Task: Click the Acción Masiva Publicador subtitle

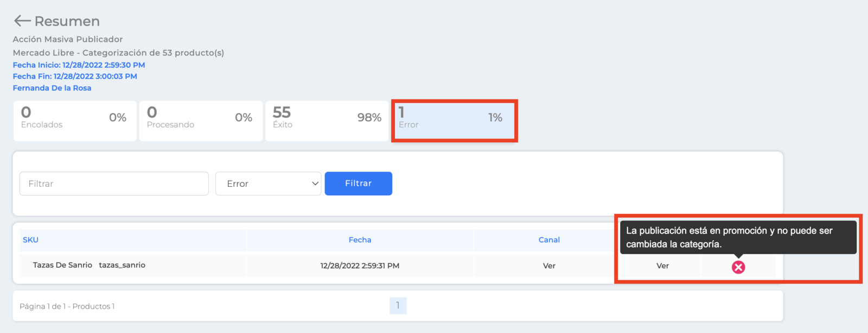Action: [68, 39]
